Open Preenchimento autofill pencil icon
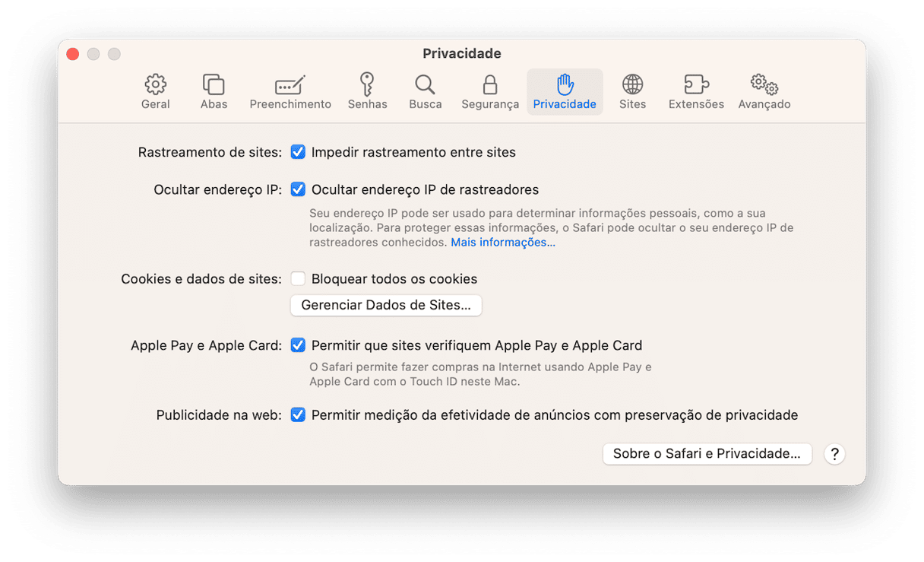The image size is (924, 562). [x=290, y=84]
